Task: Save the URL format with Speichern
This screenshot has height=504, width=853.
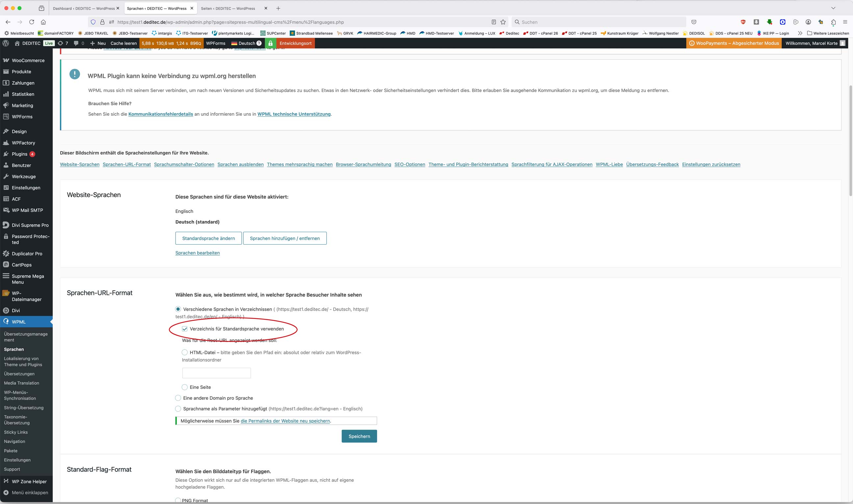Action: click(x=359, y=436)
